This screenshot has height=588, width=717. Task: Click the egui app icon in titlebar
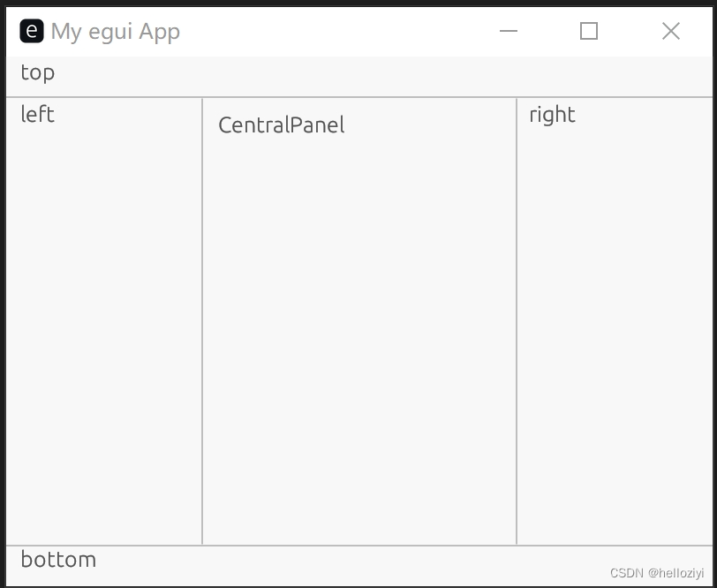pyautogui.click(x=31, y=30)
